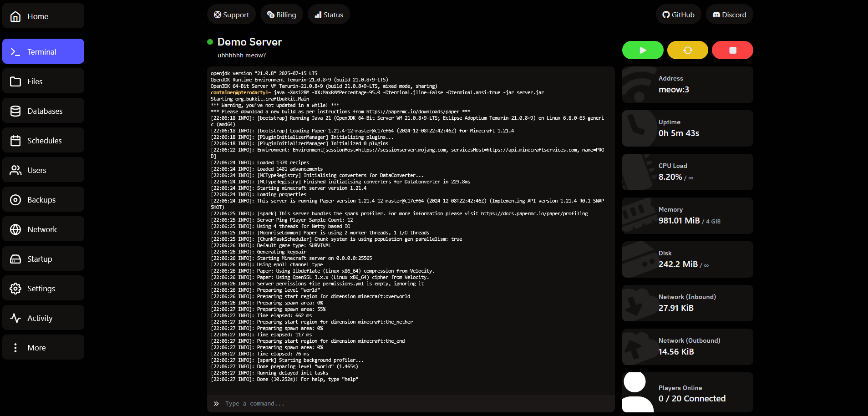The width and height of the screenshot is (868, 416).
Task: Open the Startup configuration page
Action: click(43, 259)
